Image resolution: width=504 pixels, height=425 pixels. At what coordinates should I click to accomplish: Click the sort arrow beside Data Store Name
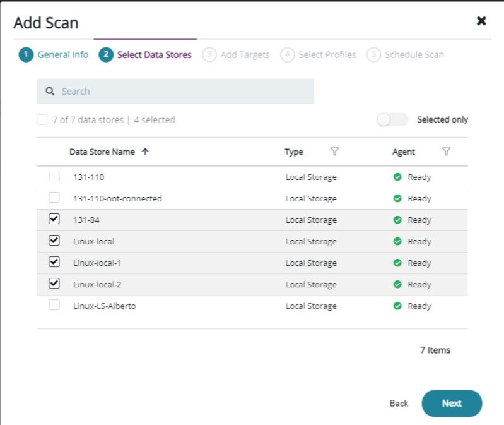point(145,152)
